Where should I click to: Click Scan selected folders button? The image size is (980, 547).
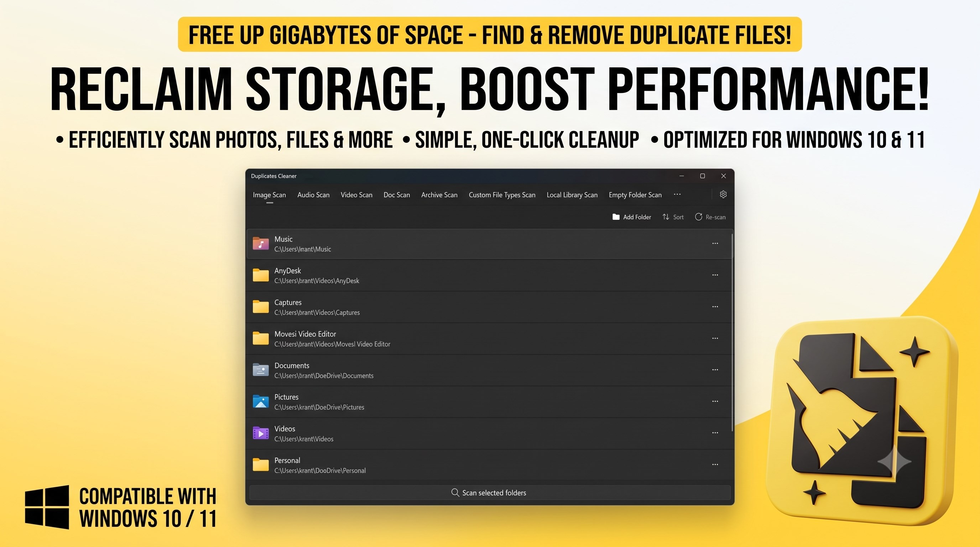(x=490, y=493)
